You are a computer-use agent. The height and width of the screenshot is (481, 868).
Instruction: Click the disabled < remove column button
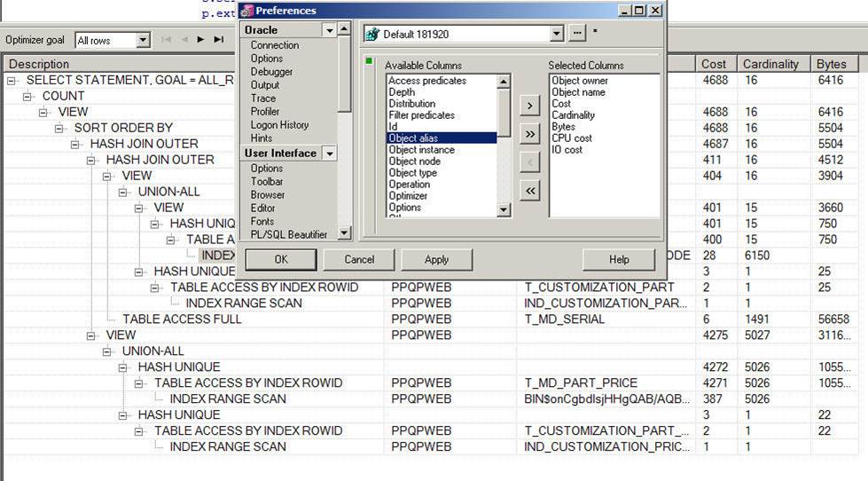click(530, 162)
